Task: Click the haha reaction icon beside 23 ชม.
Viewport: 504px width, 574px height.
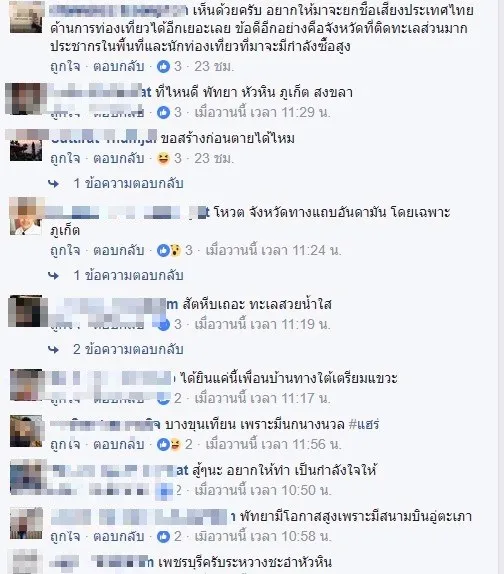Action: click(163, 159)
